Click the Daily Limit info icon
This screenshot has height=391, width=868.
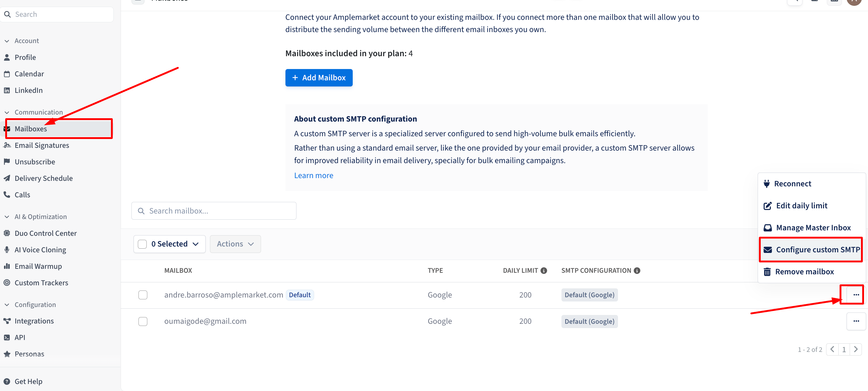pyautogui.click(x=543, y=270)
